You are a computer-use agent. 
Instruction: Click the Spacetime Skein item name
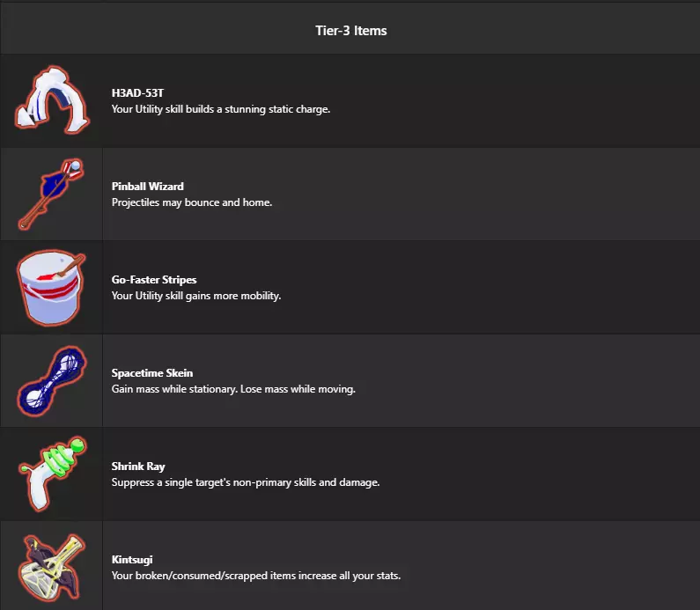point(152,372)
